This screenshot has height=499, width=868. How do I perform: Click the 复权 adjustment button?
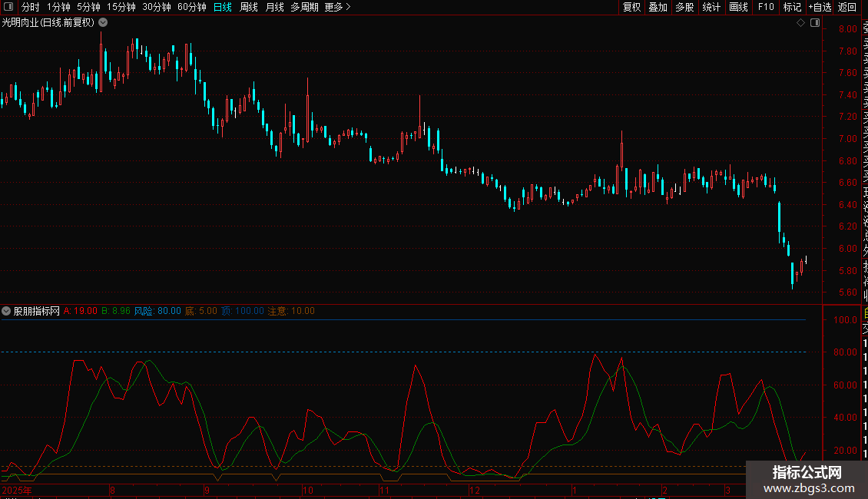point(631,7)
